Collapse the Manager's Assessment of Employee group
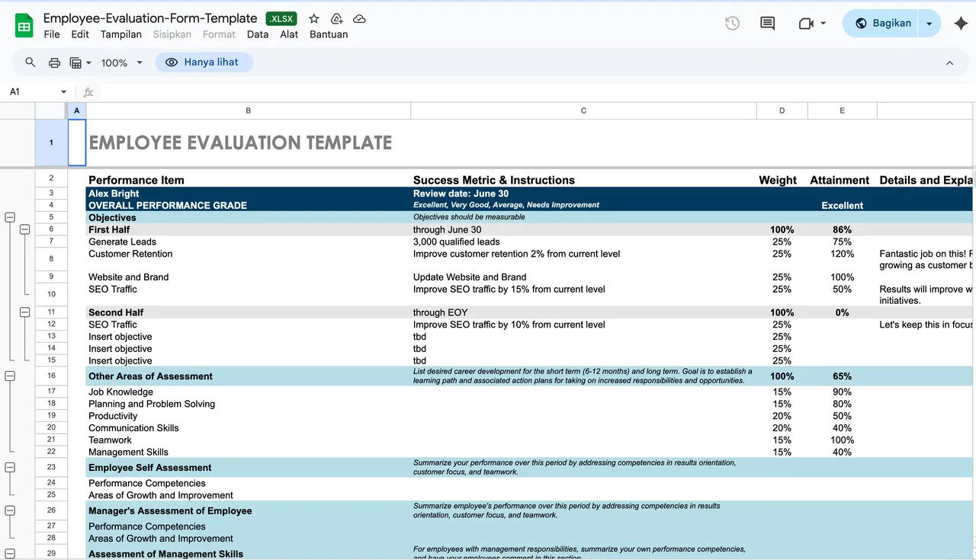The height and width of the screenshot is (560, 976). (x=10, y=510)
